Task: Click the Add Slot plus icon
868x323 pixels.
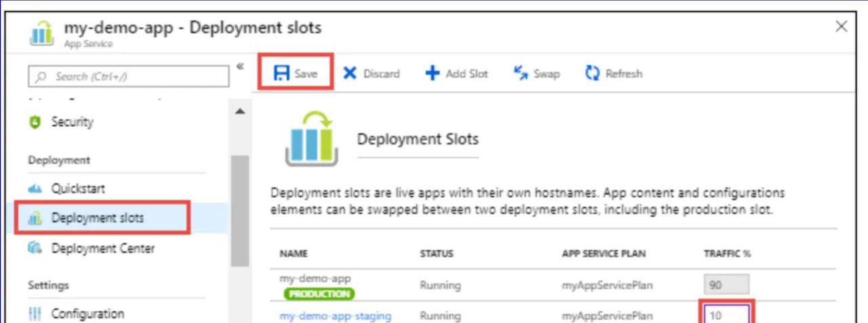Action: tap(432, 74)
